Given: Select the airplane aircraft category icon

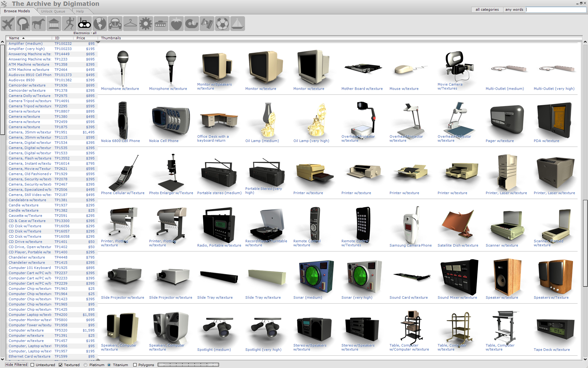Looking at the screenshot, I should click(x=8, y=24).
